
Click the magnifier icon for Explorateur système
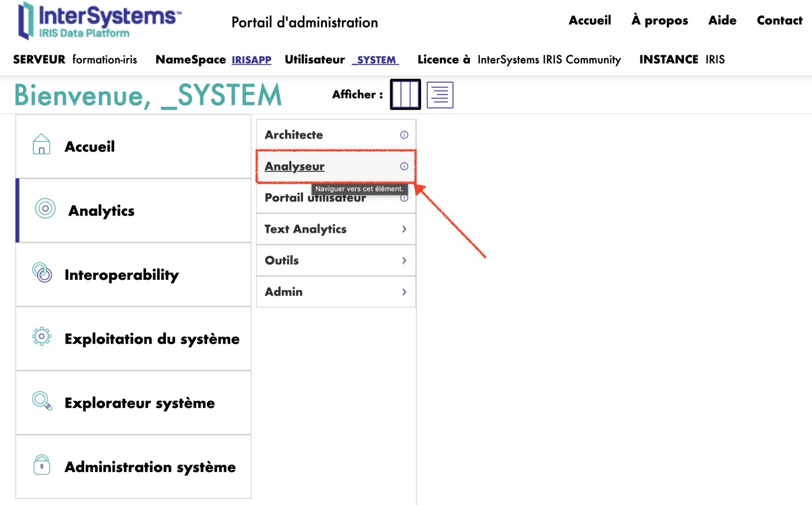[42, 401]
